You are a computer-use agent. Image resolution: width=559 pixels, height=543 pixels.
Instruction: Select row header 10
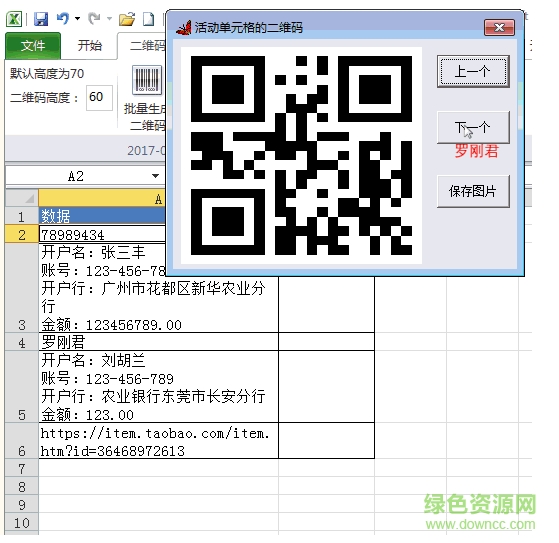click(x=22, y=523)
